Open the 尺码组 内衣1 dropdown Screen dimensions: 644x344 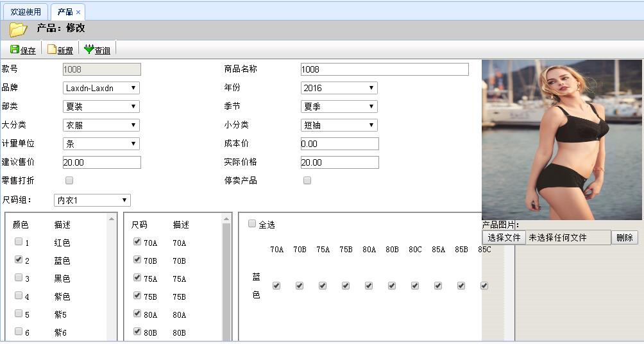click(x=92, y=200)
